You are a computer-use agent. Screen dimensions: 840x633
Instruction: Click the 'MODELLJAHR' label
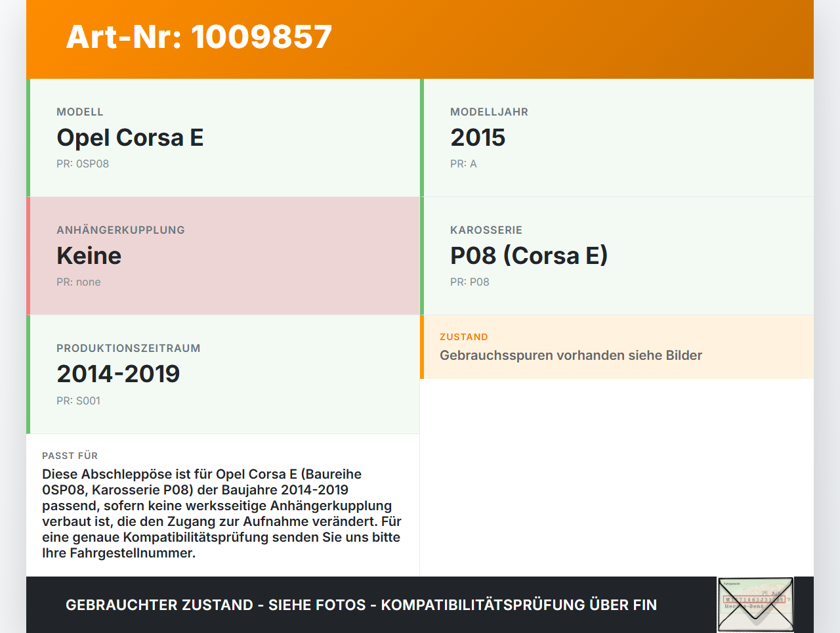[489, 112]
